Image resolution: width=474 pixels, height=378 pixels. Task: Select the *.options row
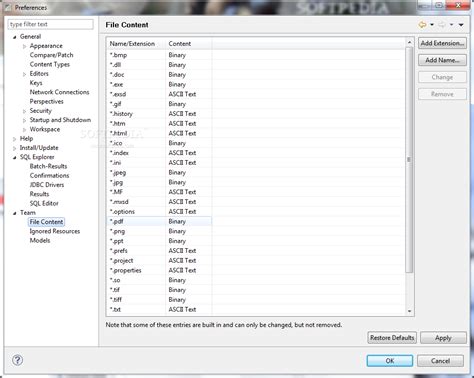(x=255, y=212)
